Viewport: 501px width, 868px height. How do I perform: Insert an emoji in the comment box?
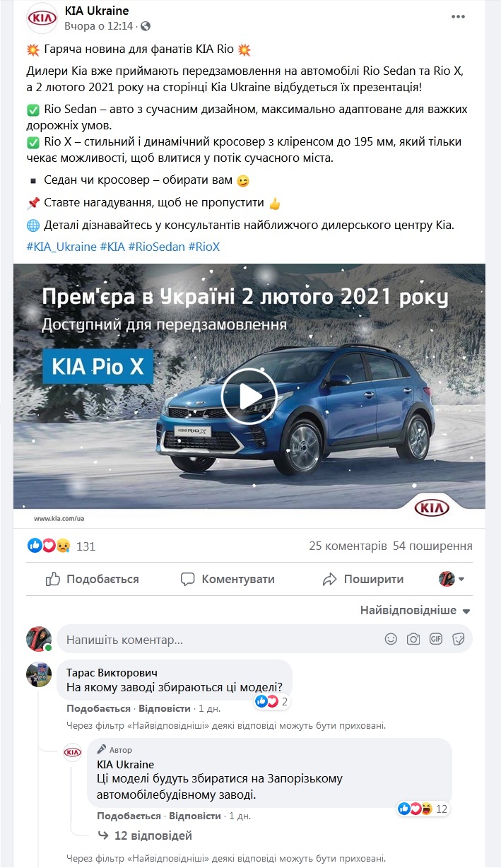pos(391,639)
